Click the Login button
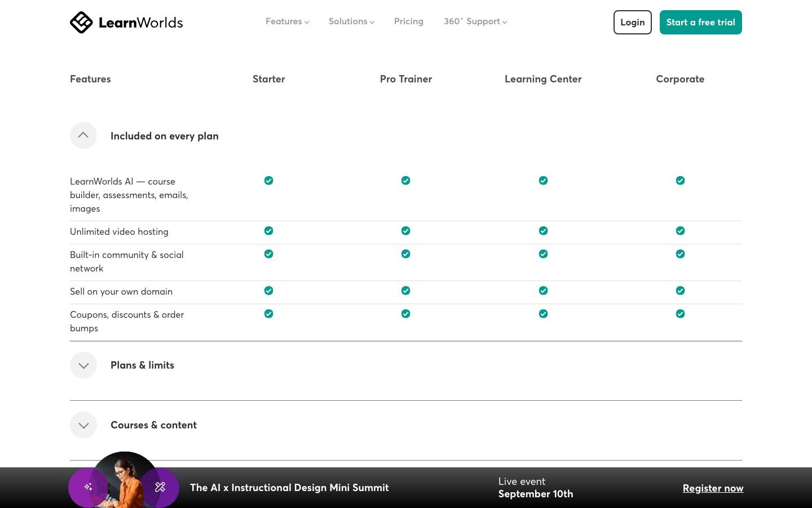 point(633,22)
